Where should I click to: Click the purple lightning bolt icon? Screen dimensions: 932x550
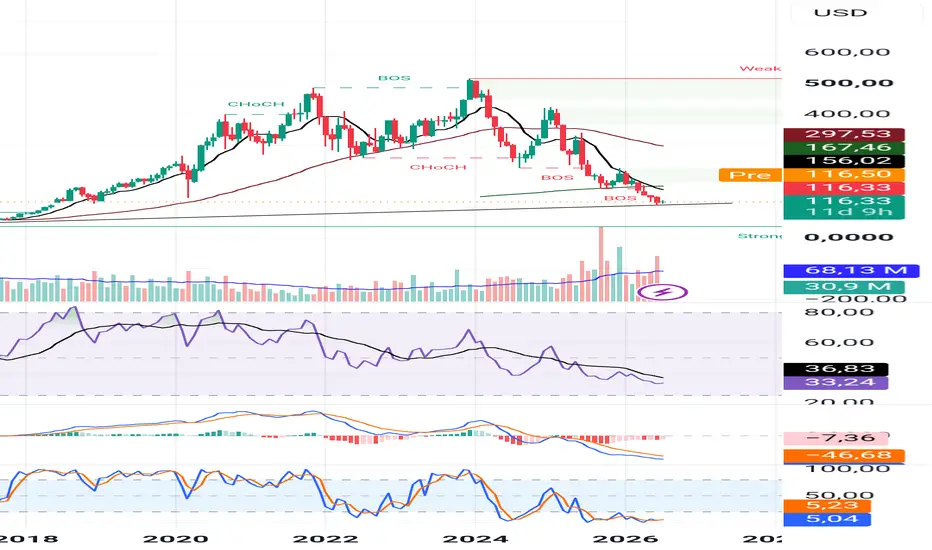click(662, 292)
